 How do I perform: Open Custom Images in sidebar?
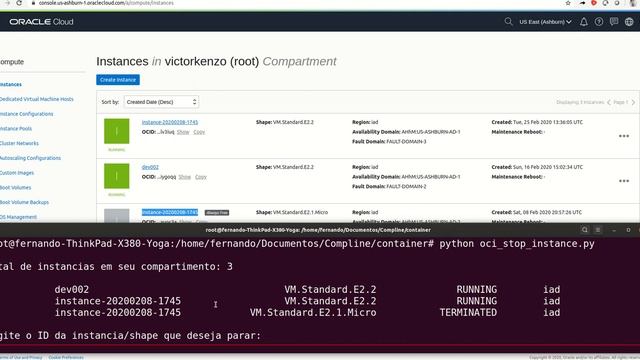(x=17, y=173)
